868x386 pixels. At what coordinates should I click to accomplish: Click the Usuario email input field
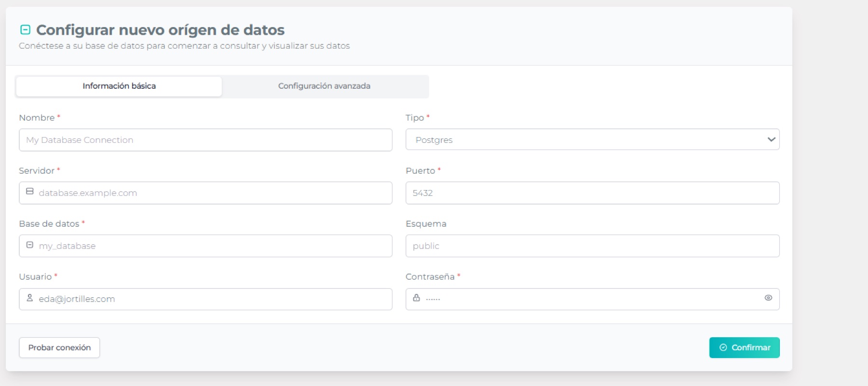[212, 299]
